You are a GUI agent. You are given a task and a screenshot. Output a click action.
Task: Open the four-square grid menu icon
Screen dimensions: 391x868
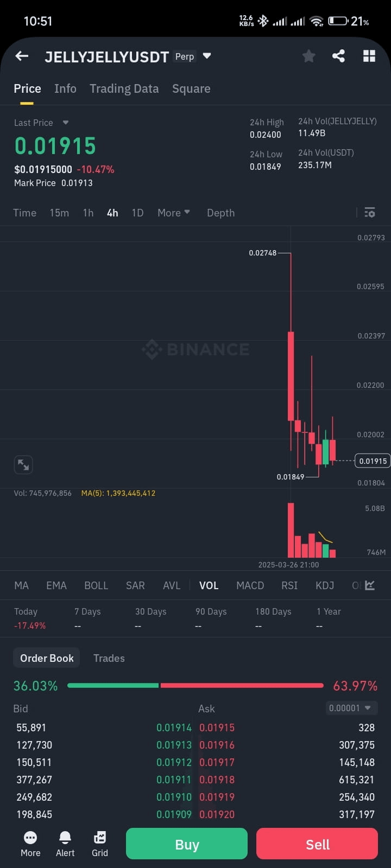(369, 56)
